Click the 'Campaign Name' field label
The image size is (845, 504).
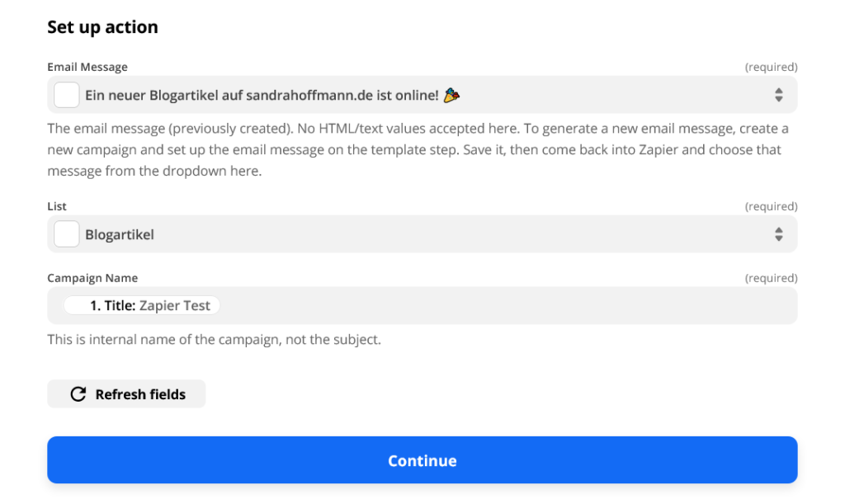92,278
